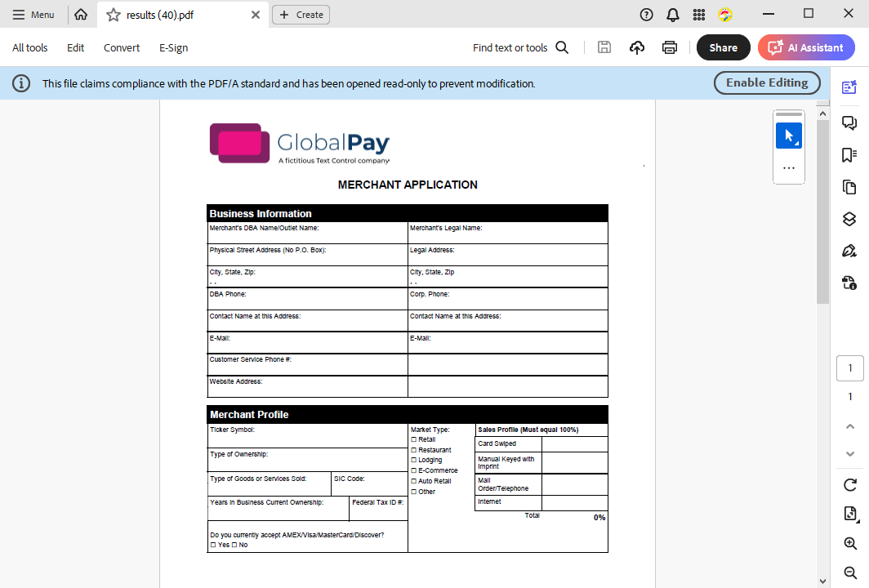The width and height of the screenshot is (869, 588).
Task: Go to next page chevron down
Action: pos(850,454)
